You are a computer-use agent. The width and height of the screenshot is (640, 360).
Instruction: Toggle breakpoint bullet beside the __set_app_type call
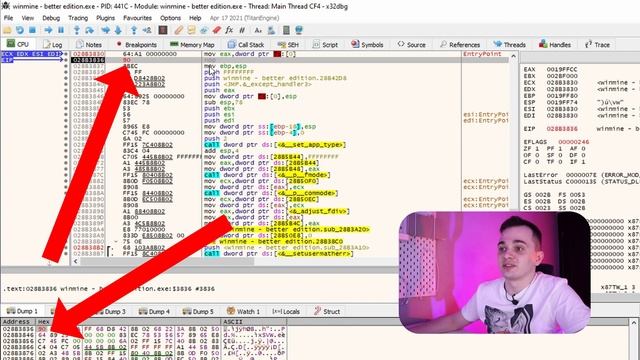point(66,145)
